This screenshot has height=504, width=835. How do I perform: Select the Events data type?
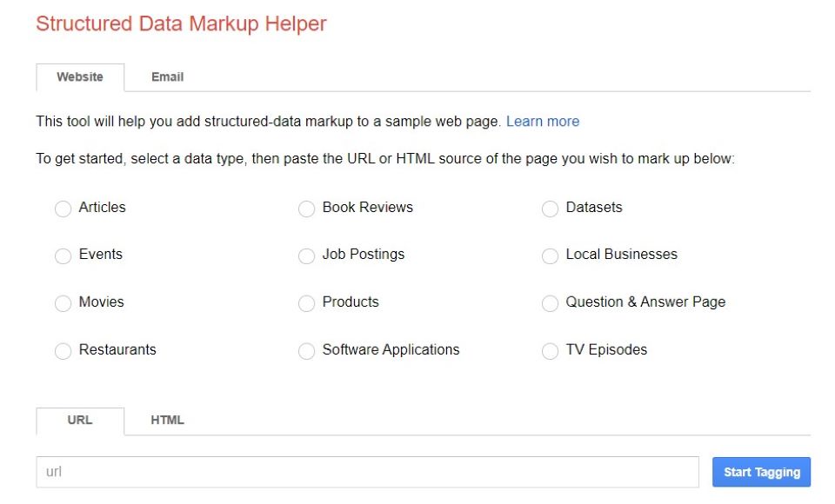click(63, 255)
